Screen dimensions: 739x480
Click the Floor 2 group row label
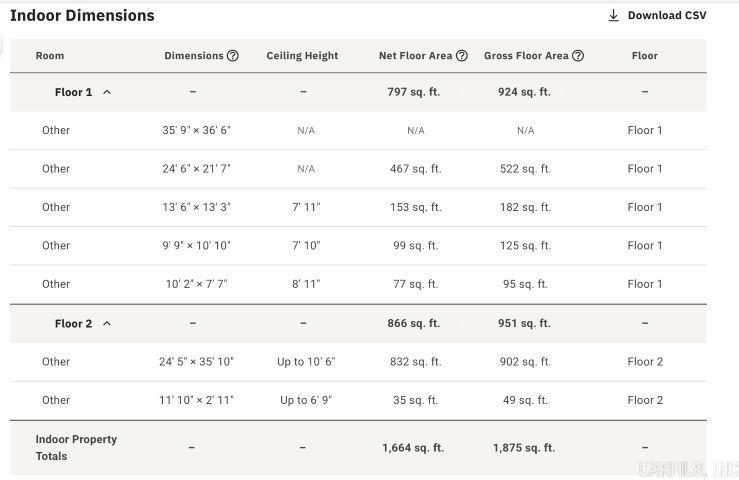coord(74,323)
